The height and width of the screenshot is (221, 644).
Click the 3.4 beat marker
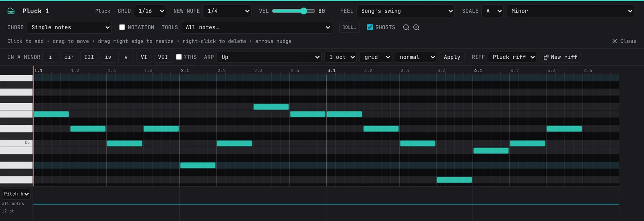pos(442,70)
